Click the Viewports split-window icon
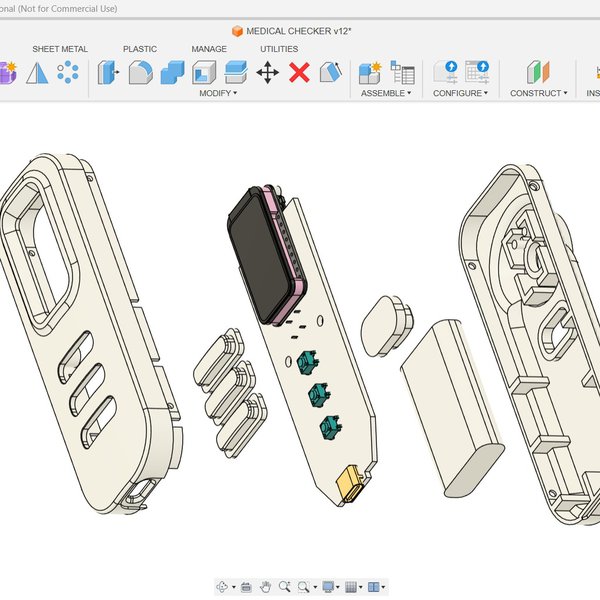Image resolution: width=600 pixels, height=600 pixels. [x=373, y=587]
